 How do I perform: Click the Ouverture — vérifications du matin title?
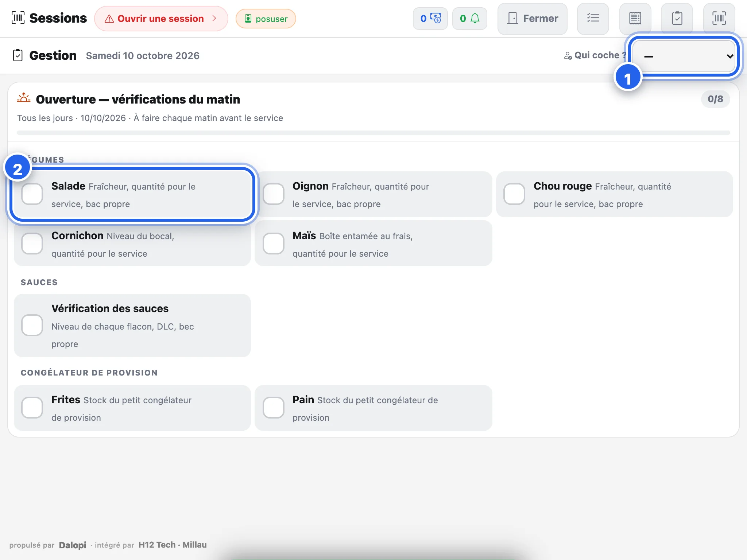pos(138,99)
